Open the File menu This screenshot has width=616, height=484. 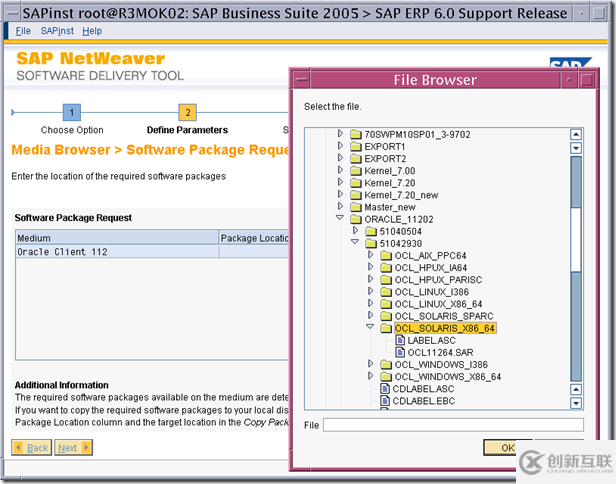coord(23,31)
